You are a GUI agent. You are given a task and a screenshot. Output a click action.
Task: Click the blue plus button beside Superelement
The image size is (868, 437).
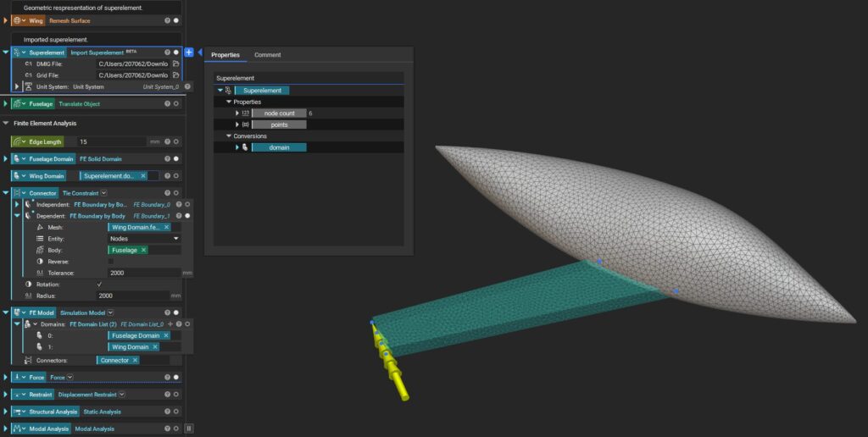pyautogui.click(x=188, y=53)
